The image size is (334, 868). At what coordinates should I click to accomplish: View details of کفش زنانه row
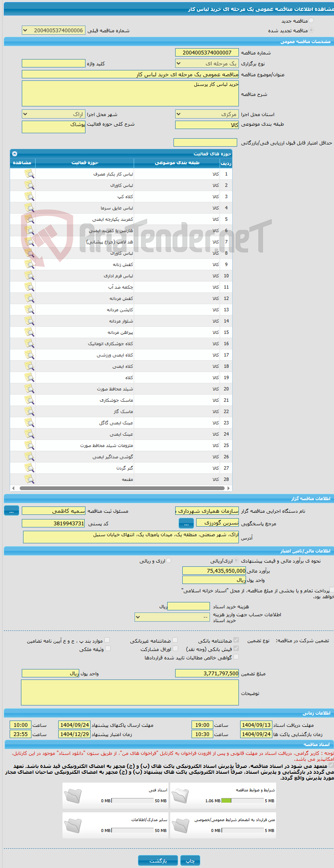click(x=29, y=264)
